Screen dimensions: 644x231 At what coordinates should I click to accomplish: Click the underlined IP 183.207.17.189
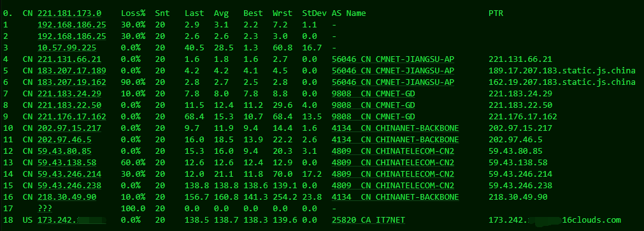[x=72, y=70]
